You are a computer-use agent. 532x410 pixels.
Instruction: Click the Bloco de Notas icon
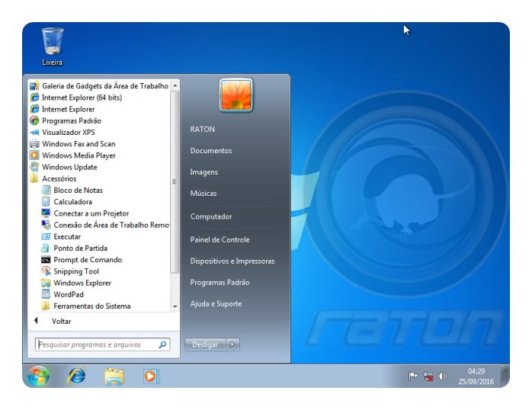click(x=46, y=190)
